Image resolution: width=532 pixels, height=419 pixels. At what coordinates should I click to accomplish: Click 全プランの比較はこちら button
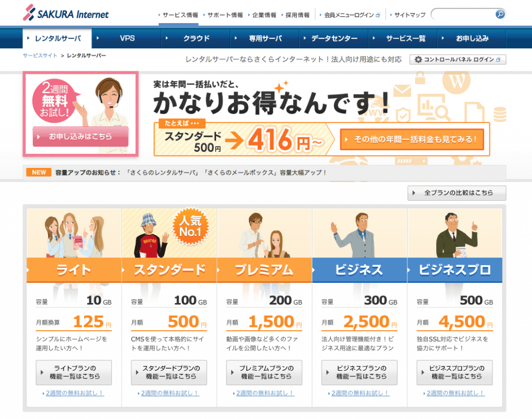tap(457, 193)
